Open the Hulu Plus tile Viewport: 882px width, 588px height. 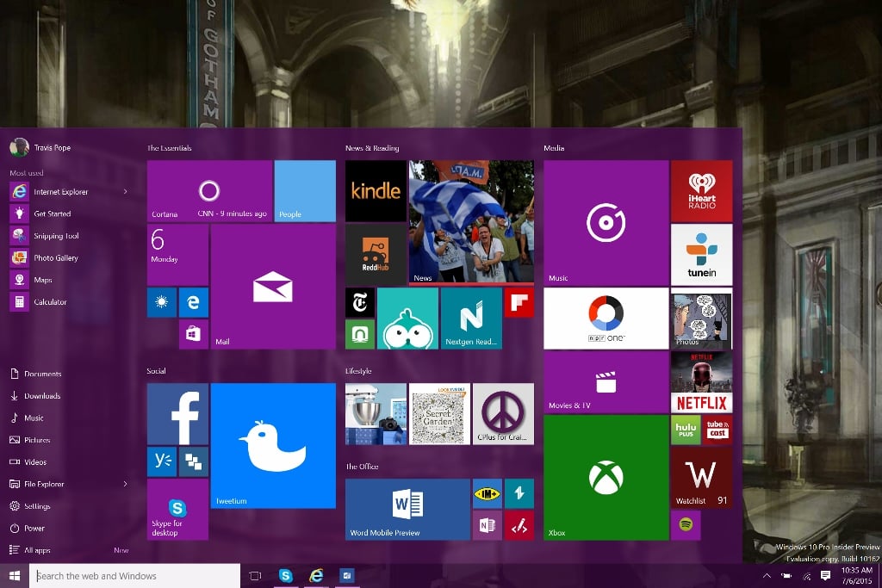point(686,430)
